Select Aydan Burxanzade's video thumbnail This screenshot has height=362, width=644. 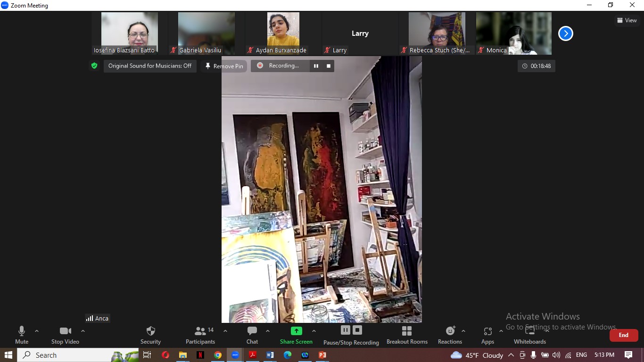coord(283,33)
